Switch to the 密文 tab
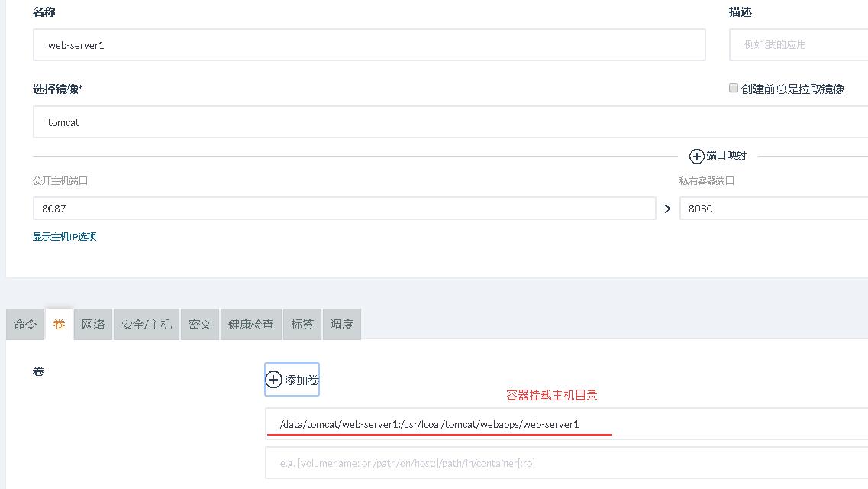The image size is (868, 489). pyautogui.click(x=200, y=325)
